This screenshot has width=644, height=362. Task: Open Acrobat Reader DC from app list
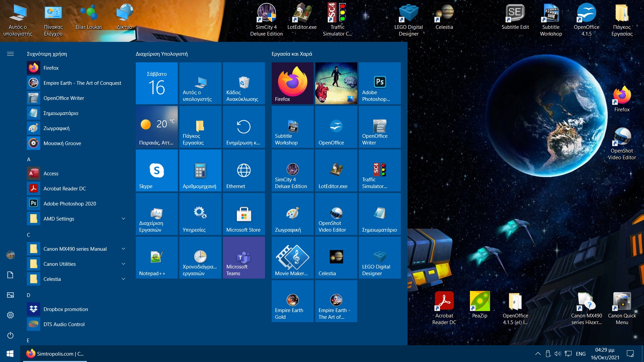tap(77, 188)
